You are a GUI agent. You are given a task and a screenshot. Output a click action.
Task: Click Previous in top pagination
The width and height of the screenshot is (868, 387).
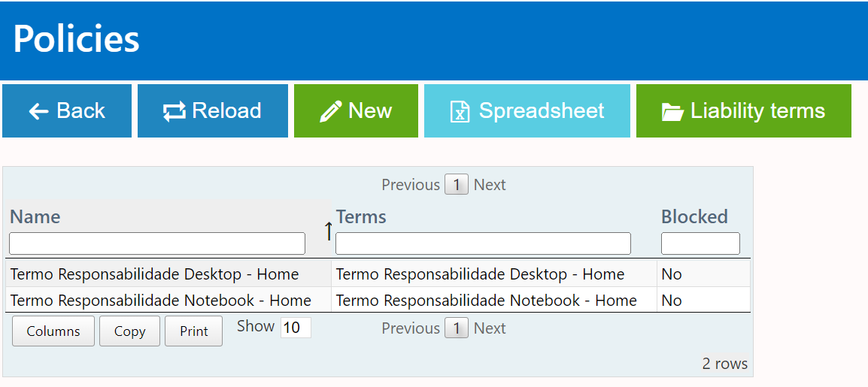[411, 185]
